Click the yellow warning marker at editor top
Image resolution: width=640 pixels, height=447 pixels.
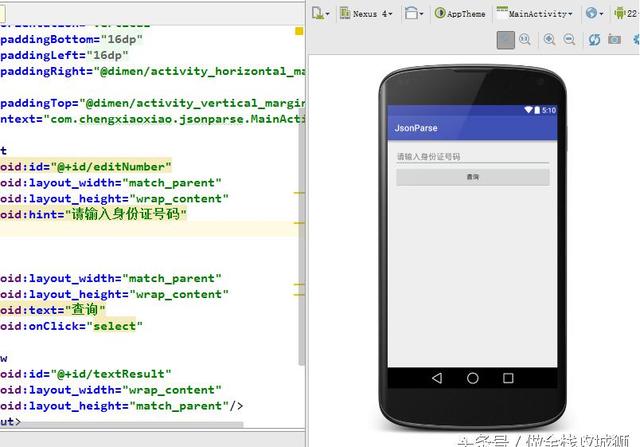[298, 32]
